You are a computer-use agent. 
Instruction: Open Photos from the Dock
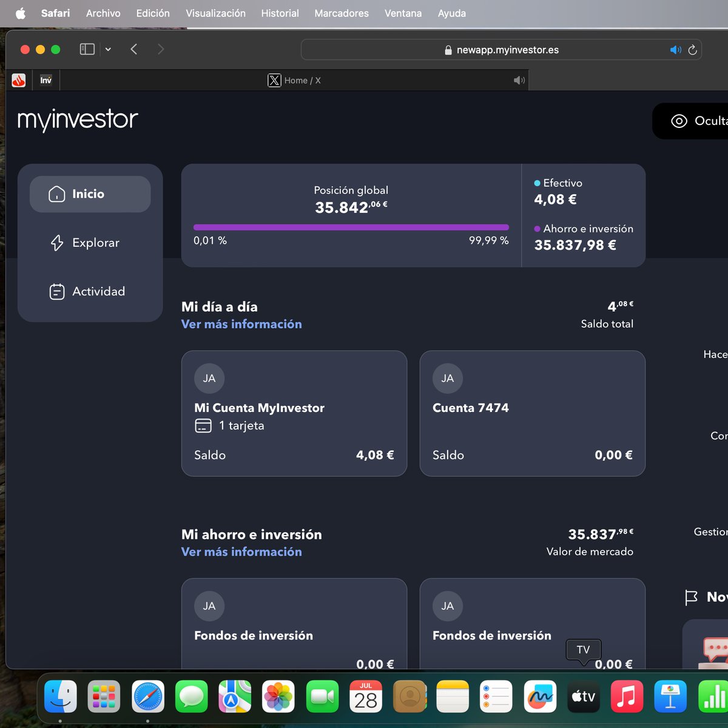pyautogui.click(x=278, y=696)
